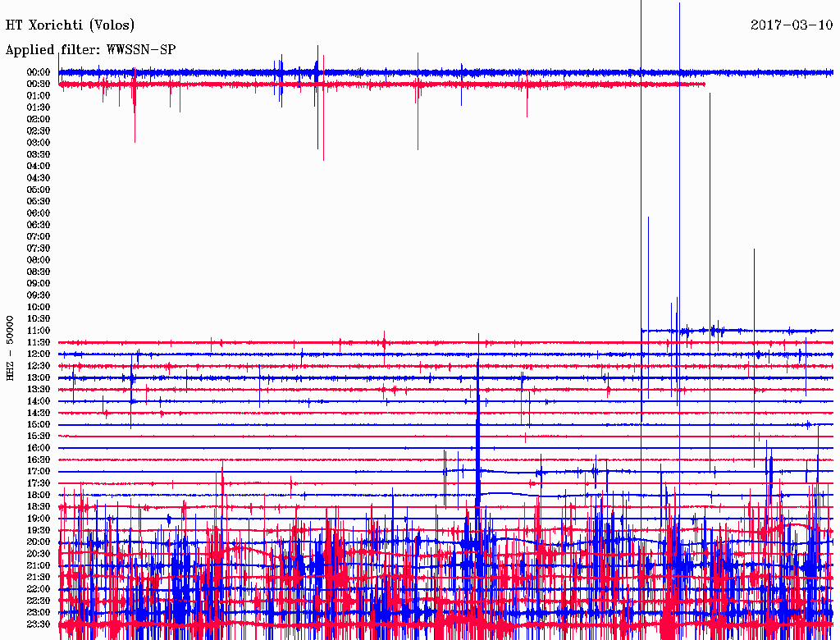Click the '00:00' time label

[39, 72]
